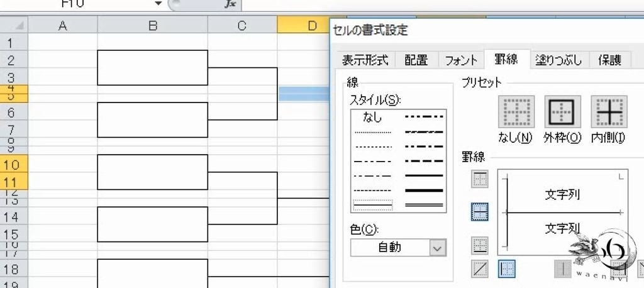This screenshot has height=288, width=644.
Task: Click the セルの書式設定 dialog title
Action: [371, 30]
